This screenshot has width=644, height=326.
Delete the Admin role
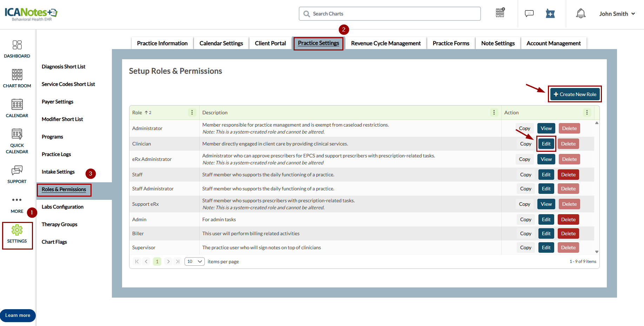click(568, 219)
